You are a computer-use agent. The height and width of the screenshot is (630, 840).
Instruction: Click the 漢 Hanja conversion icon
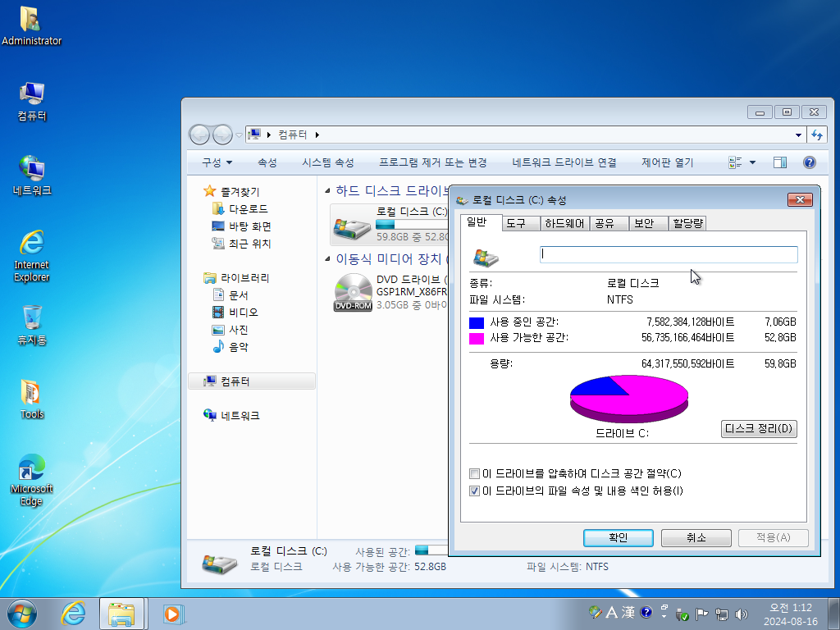point(628,612)
